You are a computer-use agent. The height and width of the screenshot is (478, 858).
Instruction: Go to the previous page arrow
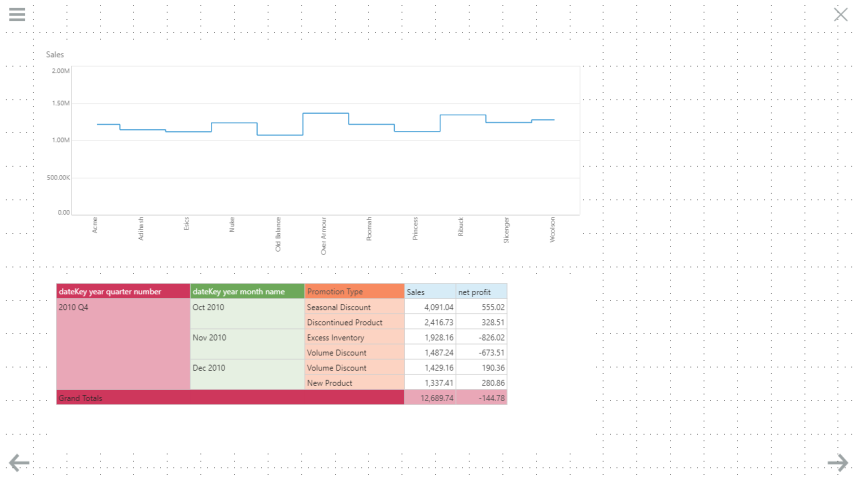19,462
